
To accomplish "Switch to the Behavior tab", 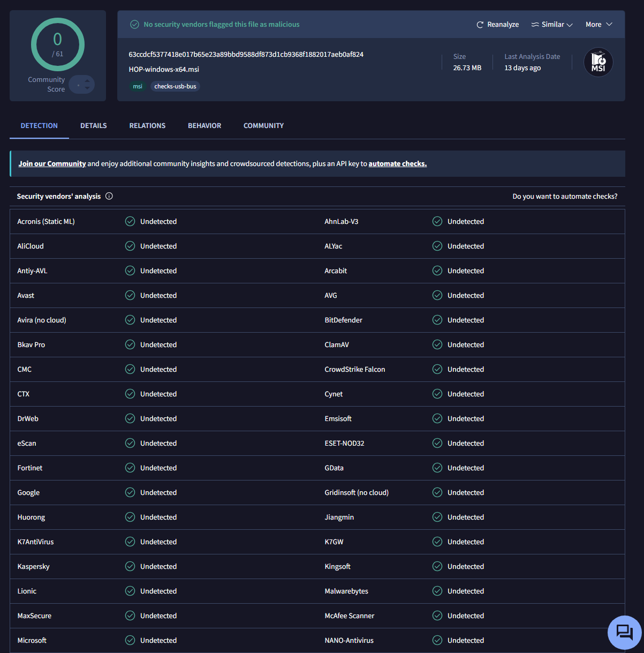I will (204, 125).
